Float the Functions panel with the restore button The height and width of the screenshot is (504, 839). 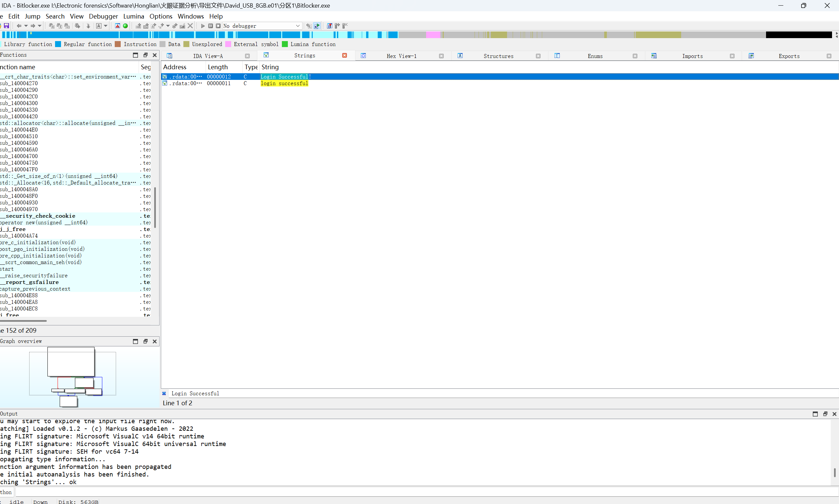[x=146, y=55]
